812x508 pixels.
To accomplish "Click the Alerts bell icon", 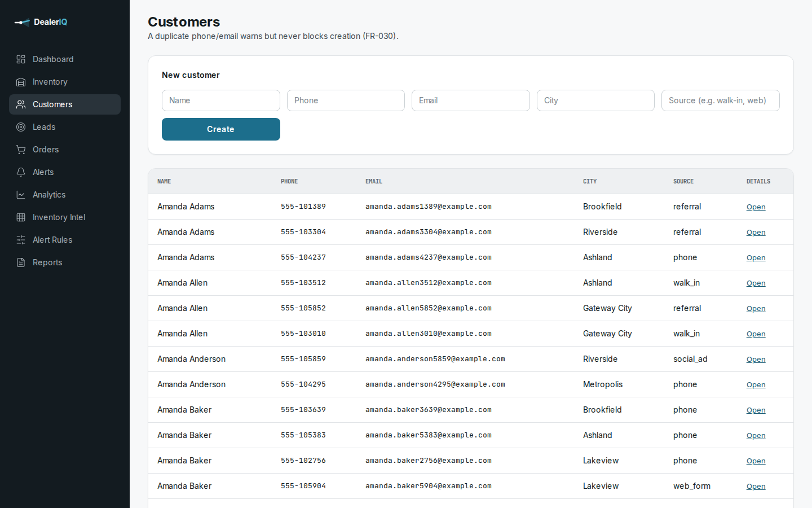I will pos(21,172).
